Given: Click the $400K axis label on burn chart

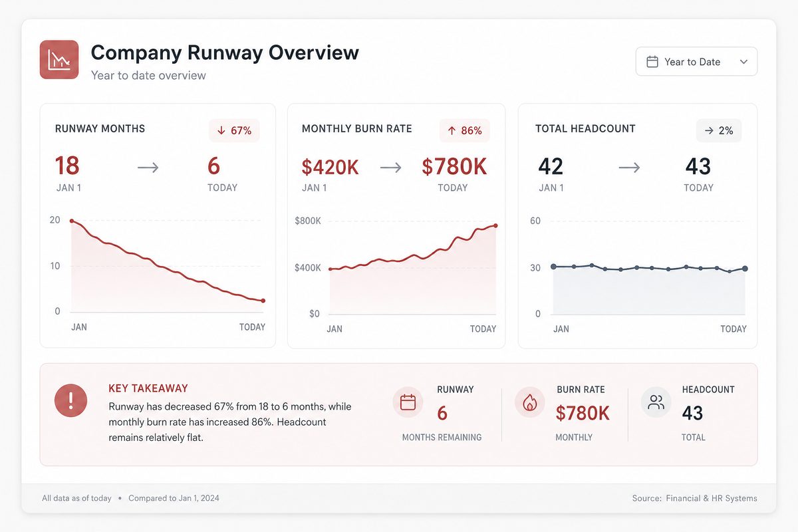Looking at the screenshot, I should coord(308,267).
